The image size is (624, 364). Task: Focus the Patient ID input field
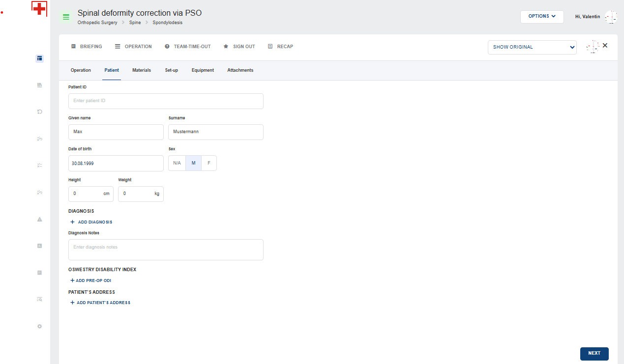pos(166,101)
